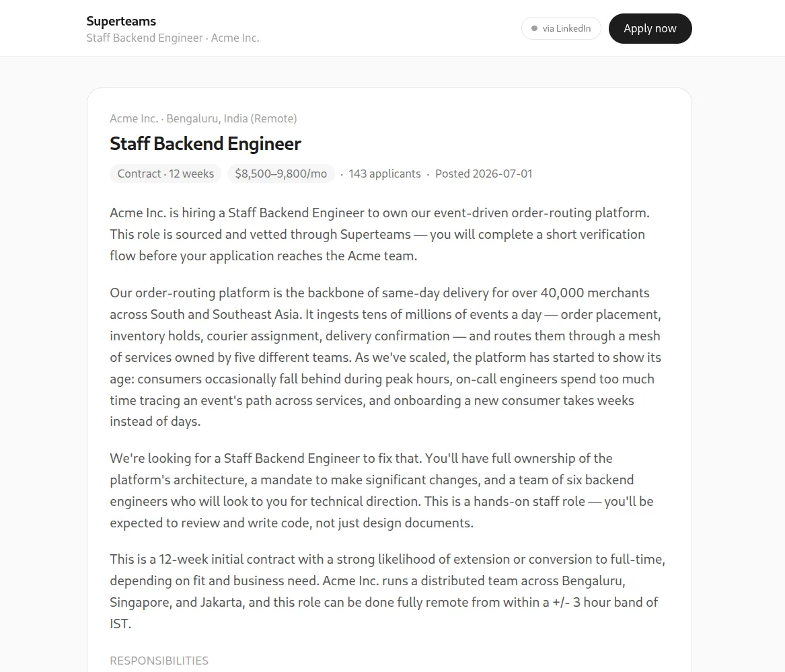The width and height of the screenshot is (785, 672).
Task: Click the paragraph starting We're looking for
Action: pyautogui.click(x=381, y=491)
